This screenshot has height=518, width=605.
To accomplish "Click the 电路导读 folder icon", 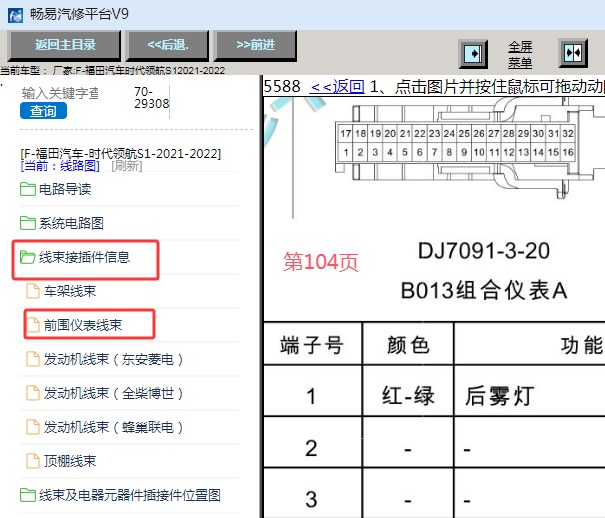I will pyautogui.click(x=28, y=189).
